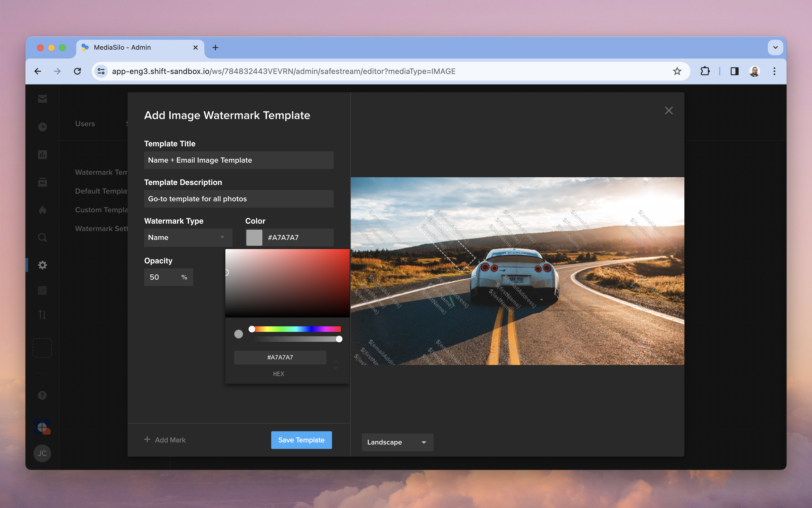Reload the current page

[x=78, y=71]
